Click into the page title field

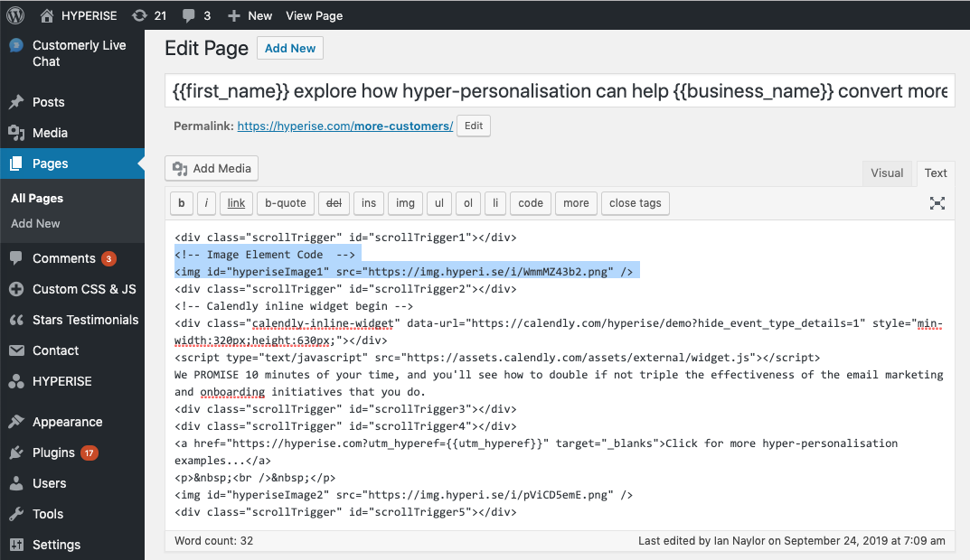559,91
